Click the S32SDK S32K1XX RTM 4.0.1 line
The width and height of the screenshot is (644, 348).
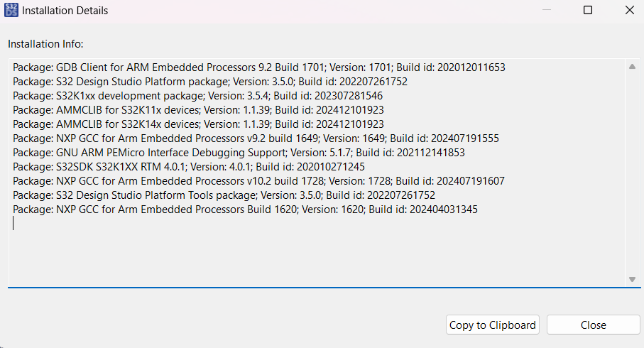[188, 167]
